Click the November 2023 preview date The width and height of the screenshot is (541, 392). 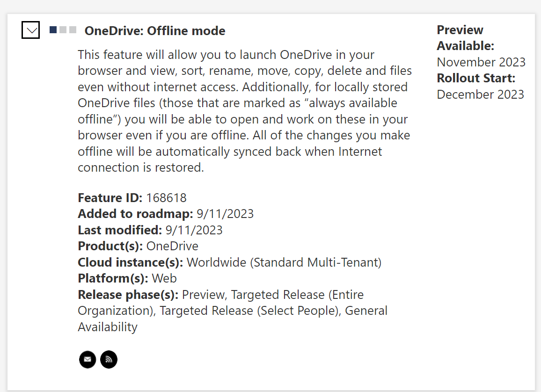point(481,62)
